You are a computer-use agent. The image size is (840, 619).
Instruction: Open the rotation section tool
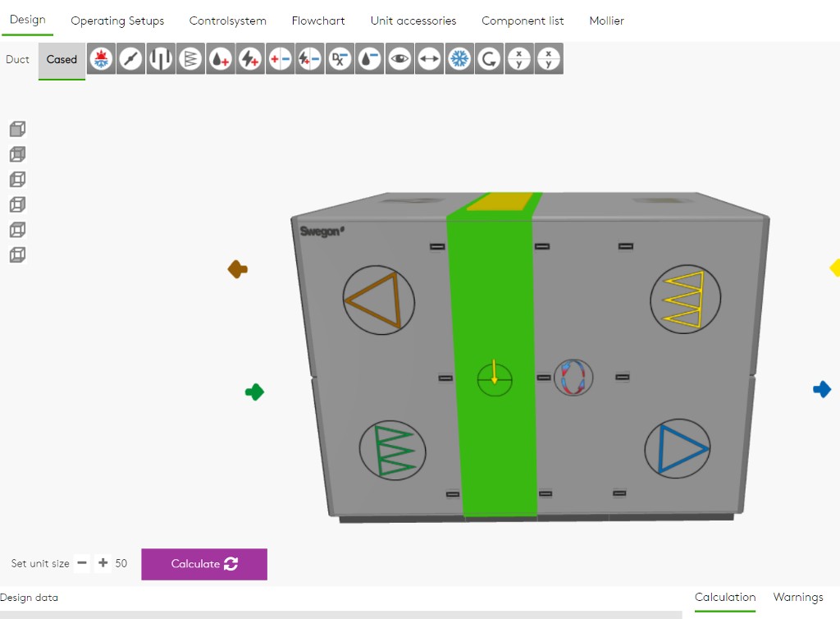click(x=489, y=58)
